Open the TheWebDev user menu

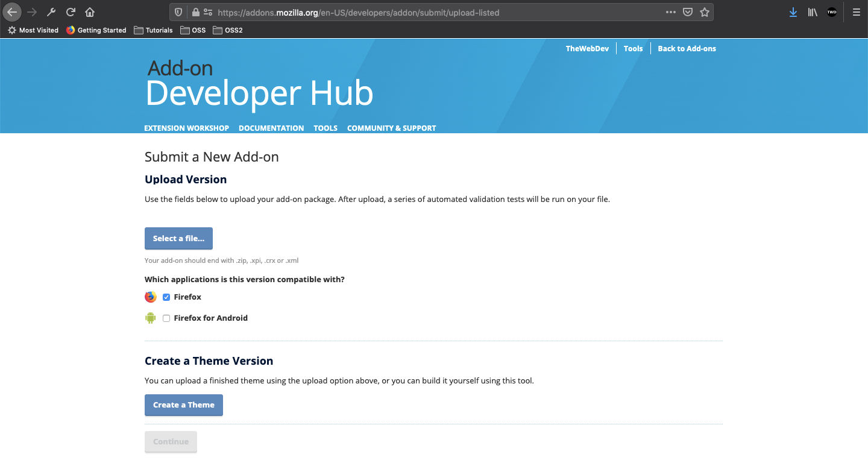[587, 49]
